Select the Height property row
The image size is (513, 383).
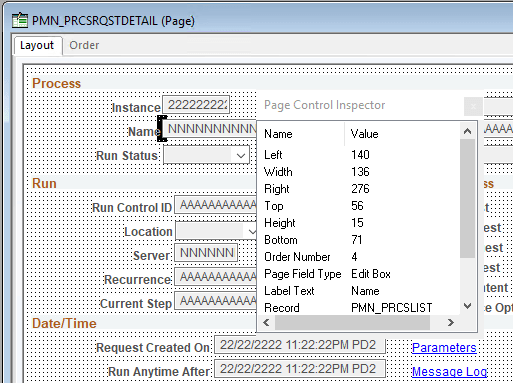[x=359, y=223]
